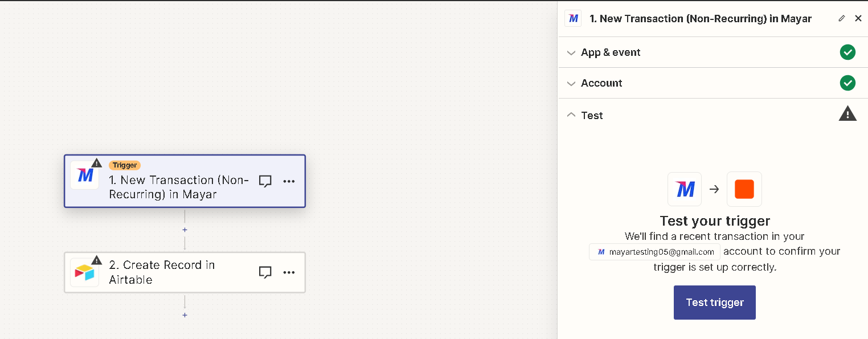Open three-dot menu on New Transaction step
Image resolution: width=868 pixels, height=339 pixels.
289,181
